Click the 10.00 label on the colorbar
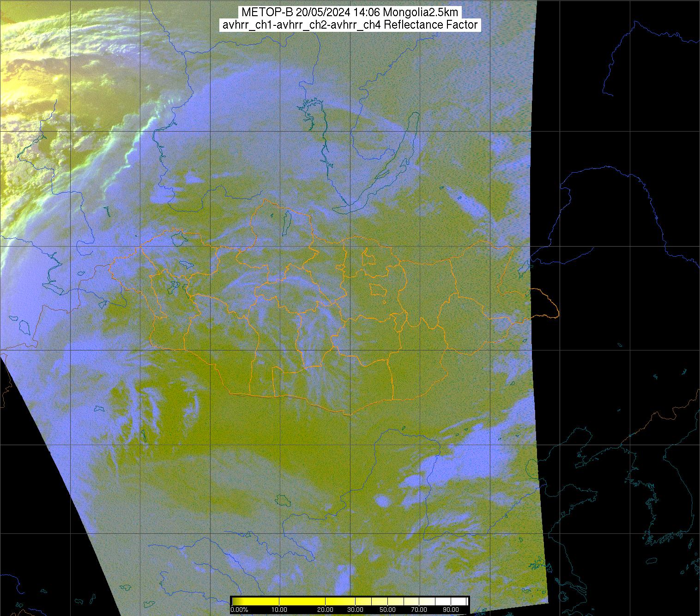Viewport: 700px width, 616px height. 279,610
